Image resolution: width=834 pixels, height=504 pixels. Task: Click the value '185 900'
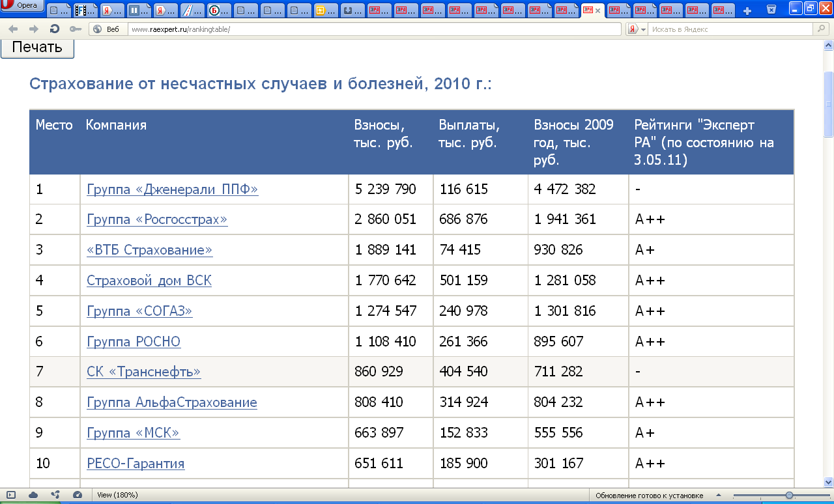(x=464, y=464)
